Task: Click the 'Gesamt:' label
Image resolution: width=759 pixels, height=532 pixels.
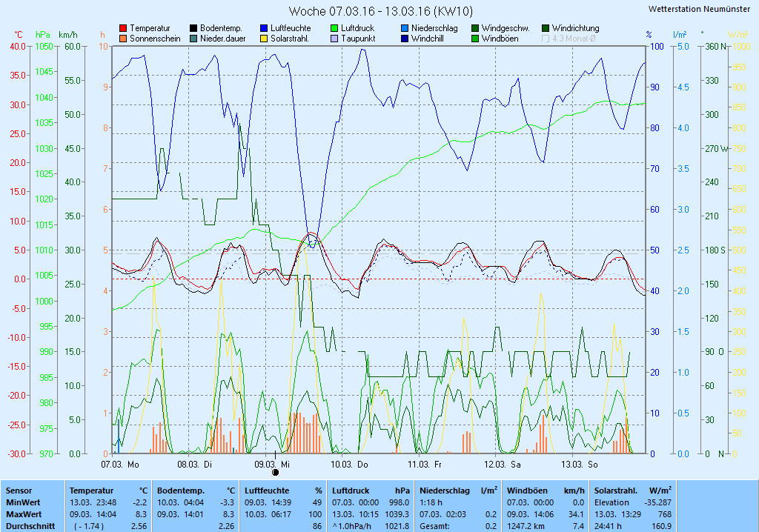Action: 434,526
